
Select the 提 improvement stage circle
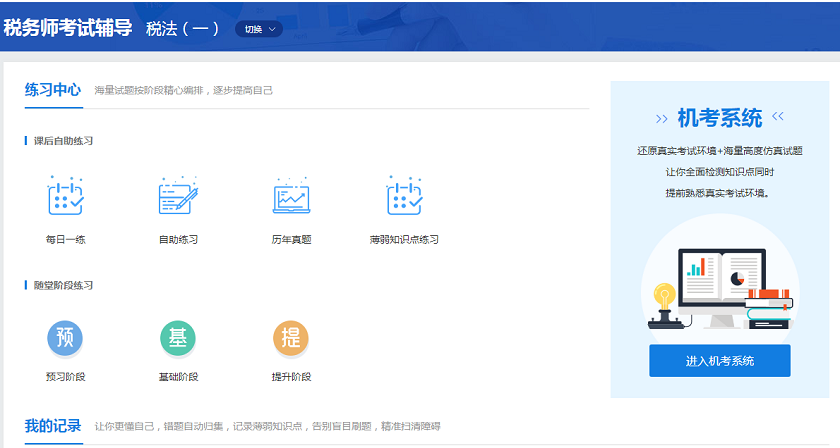coord(291,338)
